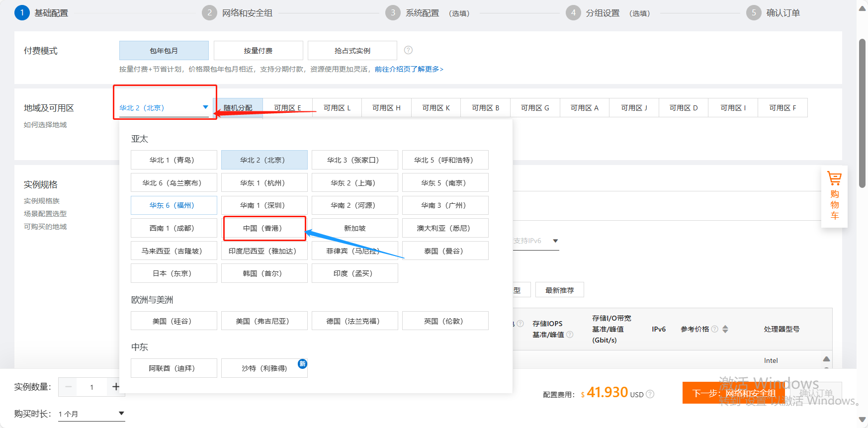Screen dimensions: 868x428
Task: Select region 西南 1（成都）
Action: click(174, 228)
